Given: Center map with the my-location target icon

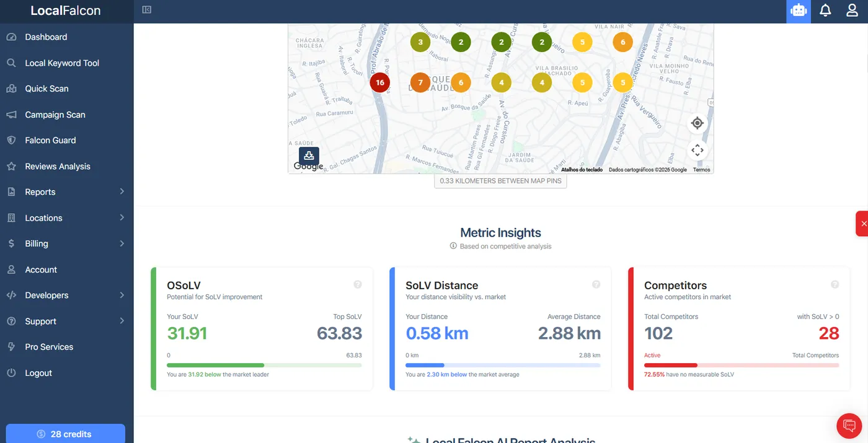Looking at the screenshot, I should pos(697,123).
